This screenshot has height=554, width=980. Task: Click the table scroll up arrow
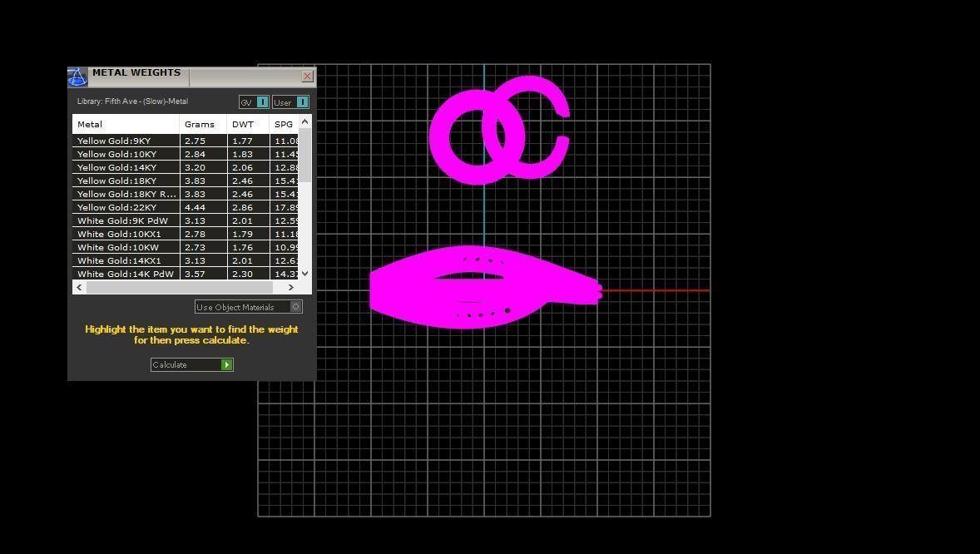[305, 122]
